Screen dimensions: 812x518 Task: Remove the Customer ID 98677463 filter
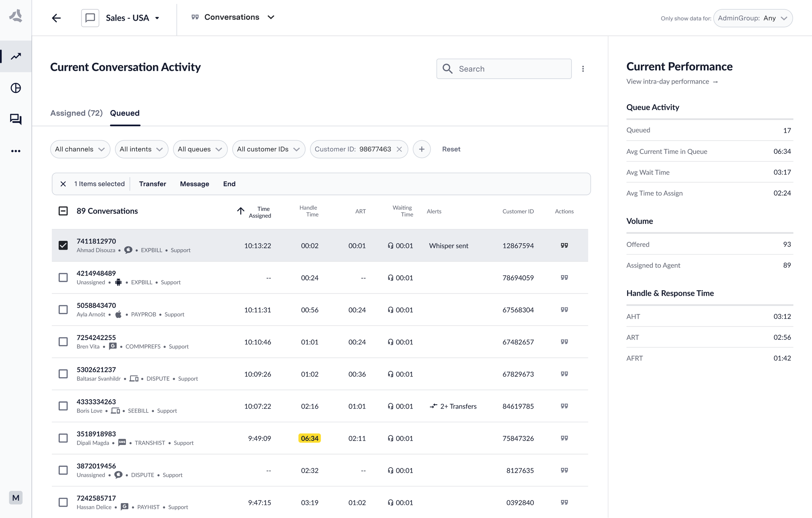pyautogui.click(x=399, y=149)
